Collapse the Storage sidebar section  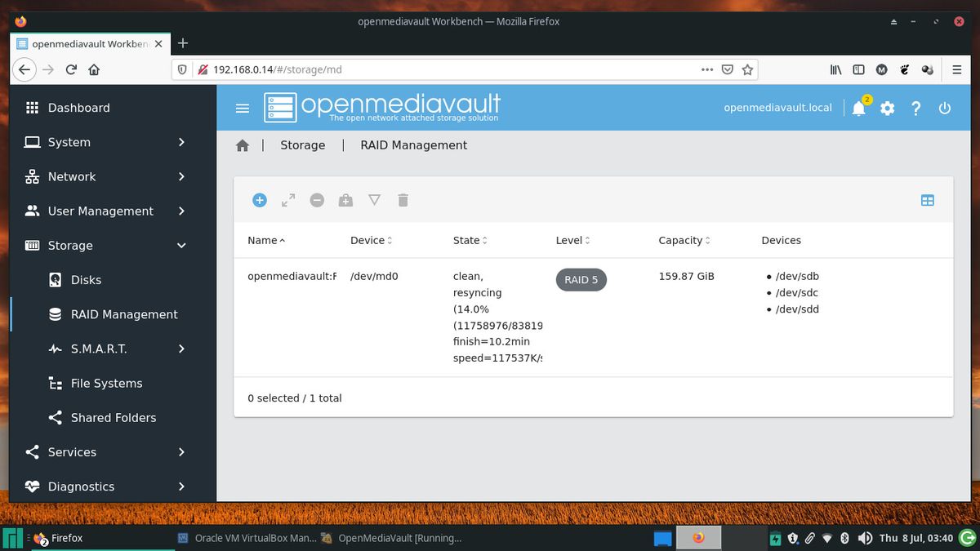(69, 245)
